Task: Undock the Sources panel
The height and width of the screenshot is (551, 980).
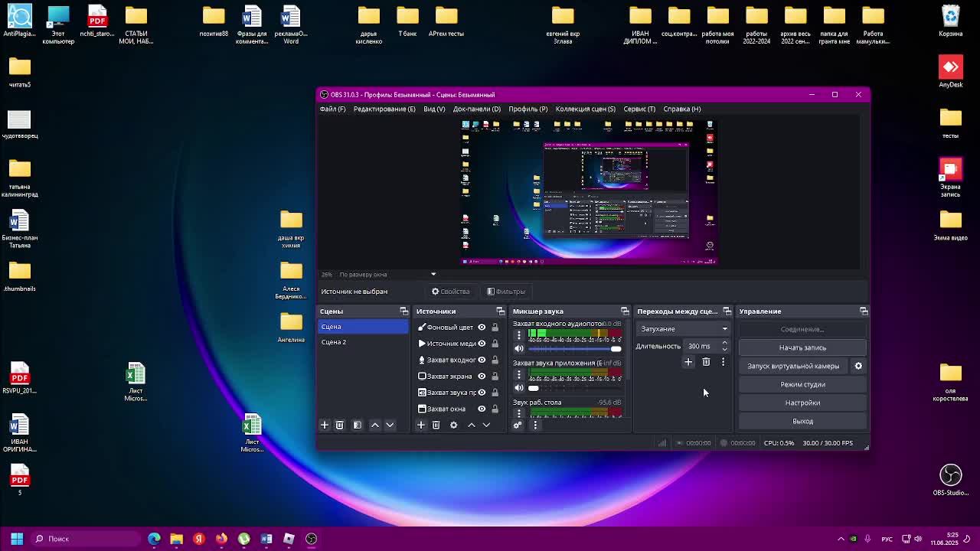Action: [501, 311]
